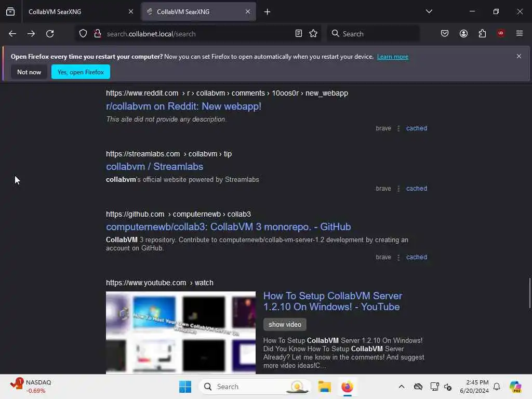Open collabvm / Streamlabs result
The width and height of the screenshot is (532, 399).
(x=155, y=167)
